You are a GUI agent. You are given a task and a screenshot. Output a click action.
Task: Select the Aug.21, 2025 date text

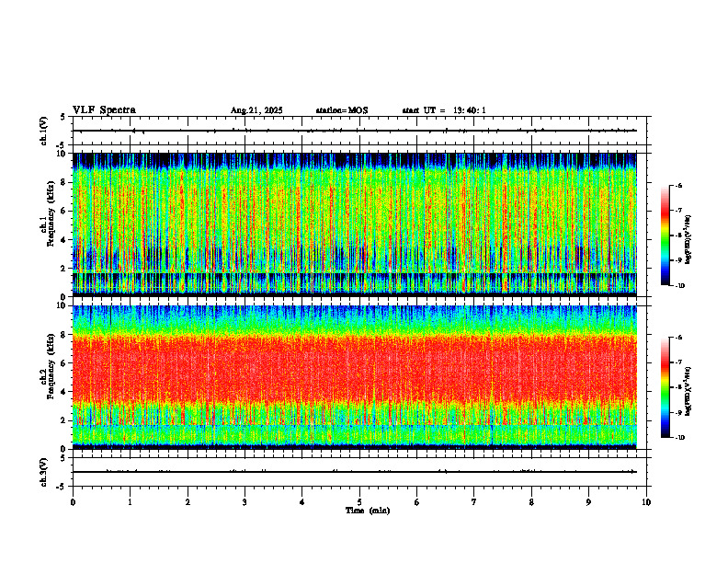tap(256, 110)
